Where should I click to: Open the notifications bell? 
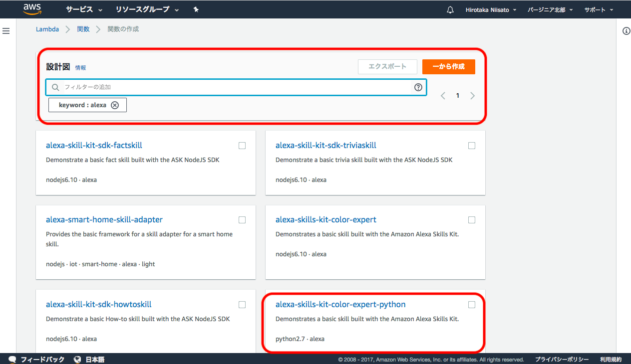click(x=450, y=10)
